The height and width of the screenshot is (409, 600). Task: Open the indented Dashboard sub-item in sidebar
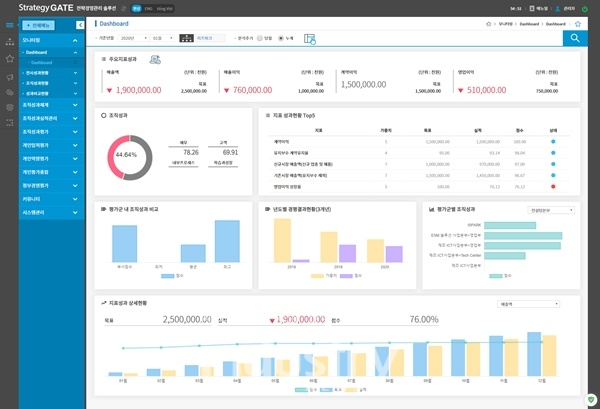pyautogui.click(x=41, y=62)
